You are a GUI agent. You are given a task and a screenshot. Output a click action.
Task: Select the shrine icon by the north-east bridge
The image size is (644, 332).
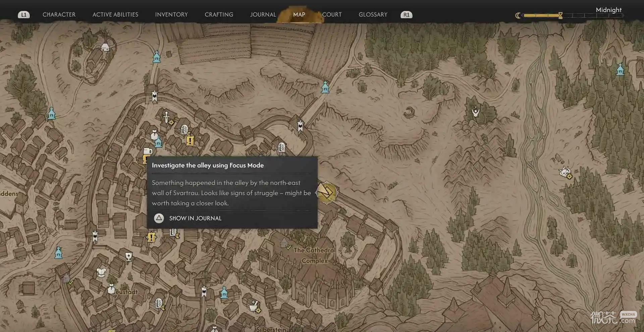coord(325,87)
